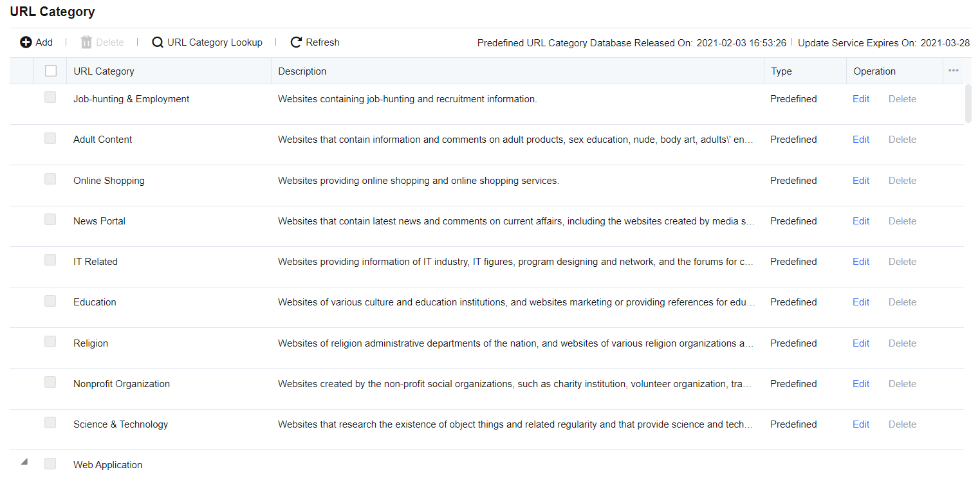Tick the Religion row checkbox
The image size is (980, 481).
click(x=50, y=342)
